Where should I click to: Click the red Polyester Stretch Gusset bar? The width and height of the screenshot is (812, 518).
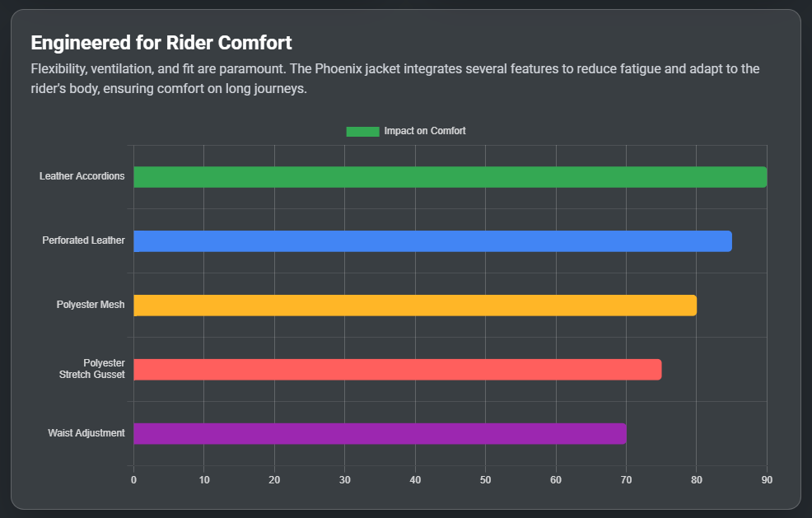point(397,370)
